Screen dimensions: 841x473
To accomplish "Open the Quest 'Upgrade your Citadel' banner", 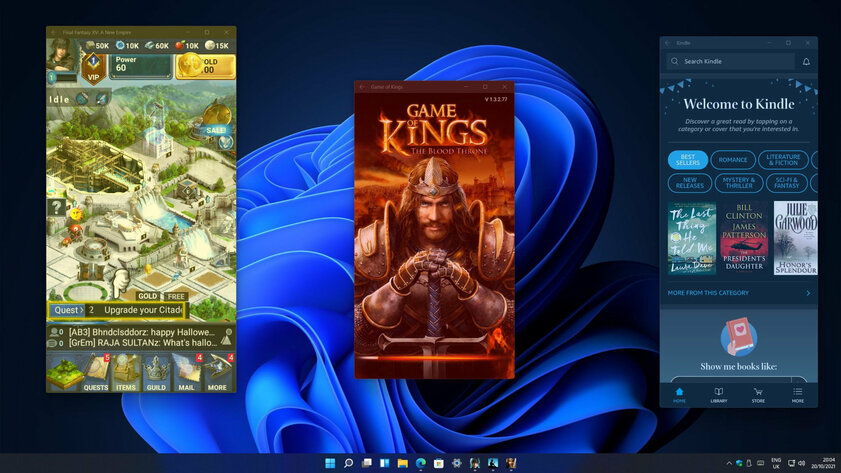I will tap(117, 310).
